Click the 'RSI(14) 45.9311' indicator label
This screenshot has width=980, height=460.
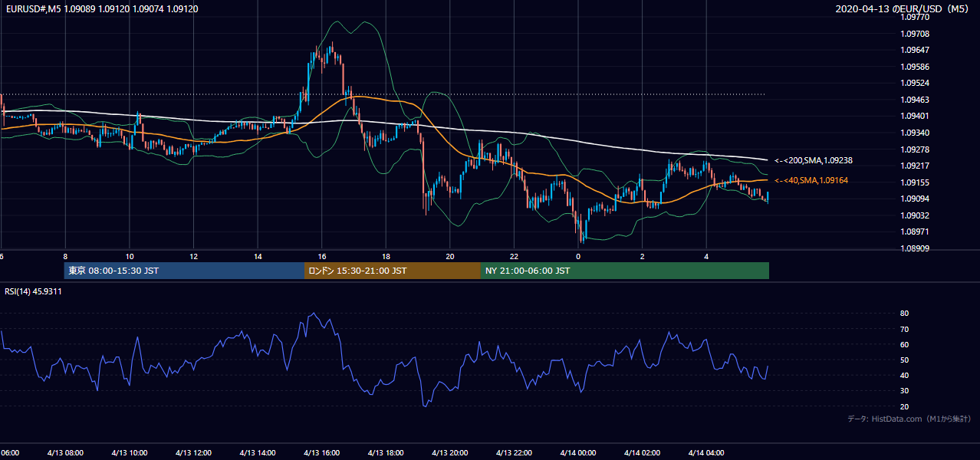pos(34,291)
